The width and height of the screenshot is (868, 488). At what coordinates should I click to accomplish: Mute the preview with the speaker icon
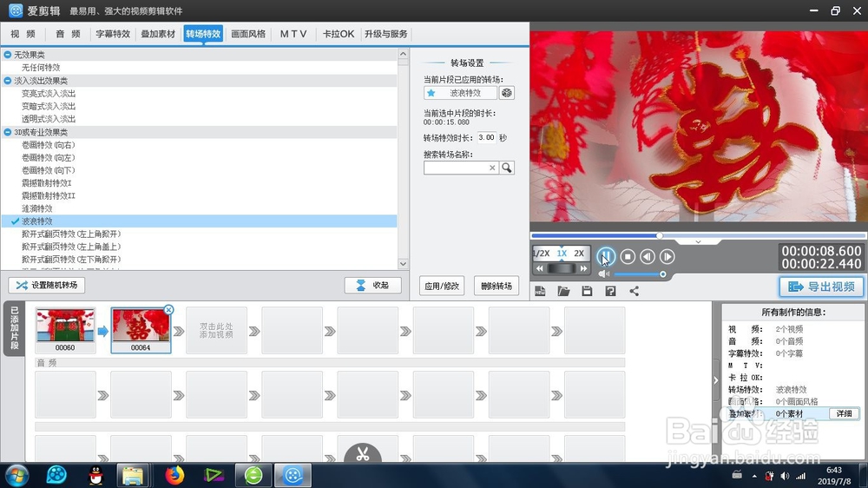[x=603, y=274]
